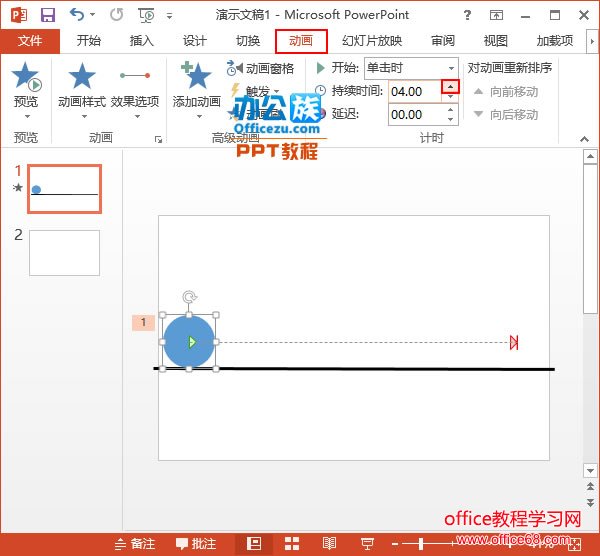
Task: Undo the last action
Action: 77,15
